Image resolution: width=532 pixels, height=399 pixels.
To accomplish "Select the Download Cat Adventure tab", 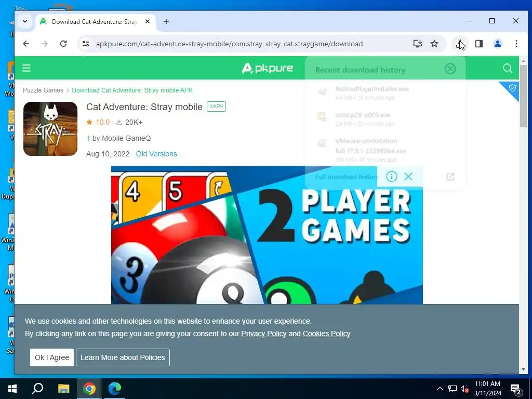I will click(96, 21).
